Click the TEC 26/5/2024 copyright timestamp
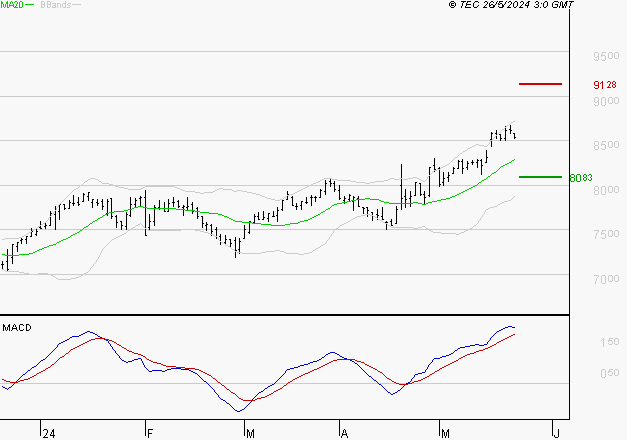Image resolution: width=627 pixels, height=440 pixels. pyautogui.click(x=511, y=5)
